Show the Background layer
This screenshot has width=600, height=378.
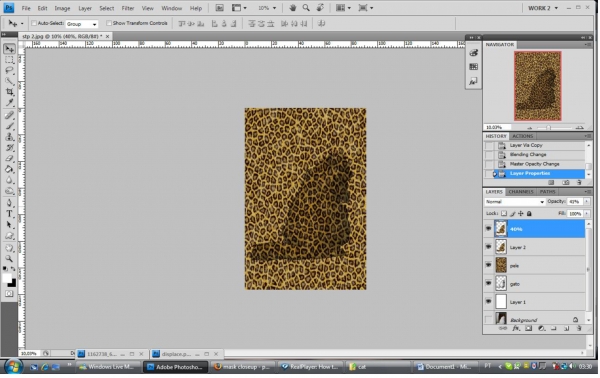[488, 319]
